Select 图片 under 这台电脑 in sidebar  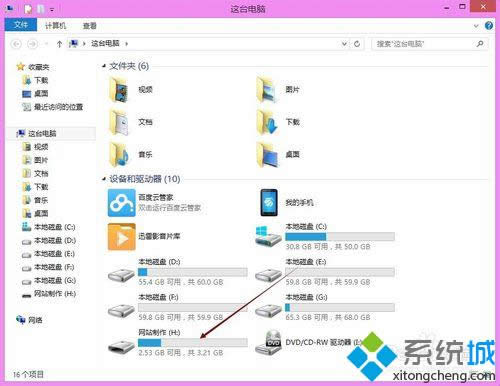coord(35,160)
